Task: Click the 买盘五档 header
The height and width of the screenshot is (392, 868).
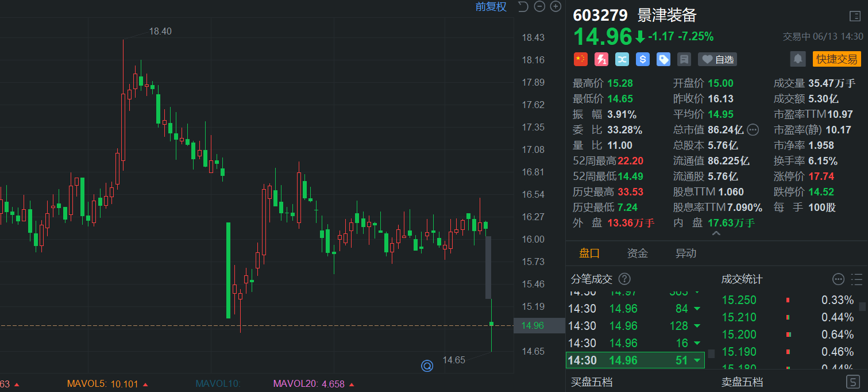Action: coord(592,382)
